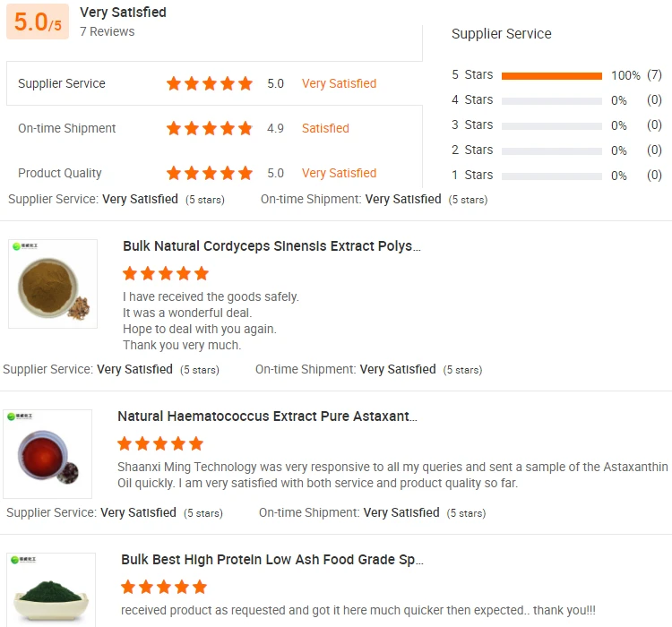Open Bulk Best High Protein Spirulina link
This screenshot has height=627, width=672.
tap(272, 560)
